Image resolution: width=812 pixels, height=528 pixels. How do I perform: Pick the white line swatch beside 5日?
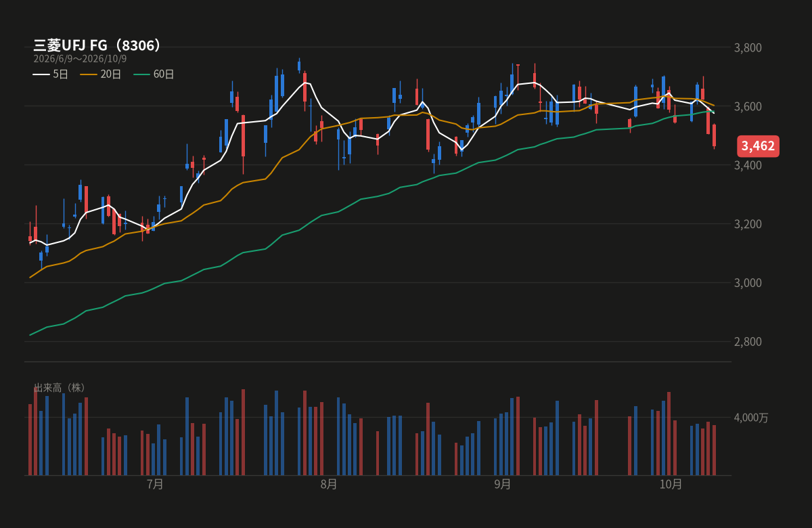[x=41, y=74]
